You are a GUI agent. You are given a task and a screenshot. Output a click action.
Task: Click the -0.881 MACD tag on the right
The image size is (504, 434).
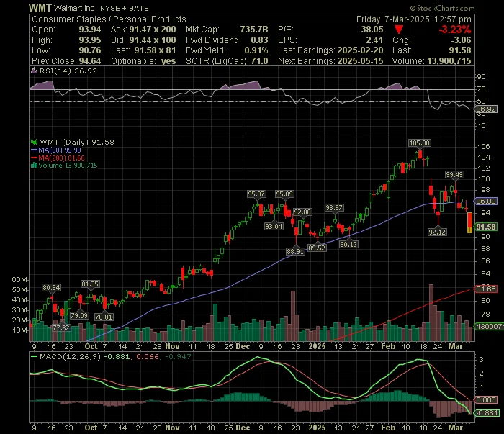point(487,412)
